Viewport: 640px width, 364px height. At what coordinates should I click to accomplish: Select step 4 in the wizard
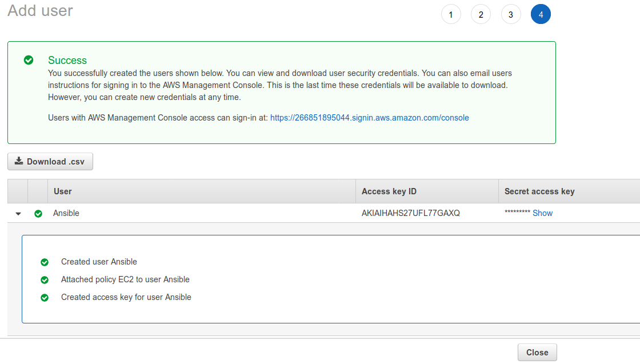coord(541,15)
